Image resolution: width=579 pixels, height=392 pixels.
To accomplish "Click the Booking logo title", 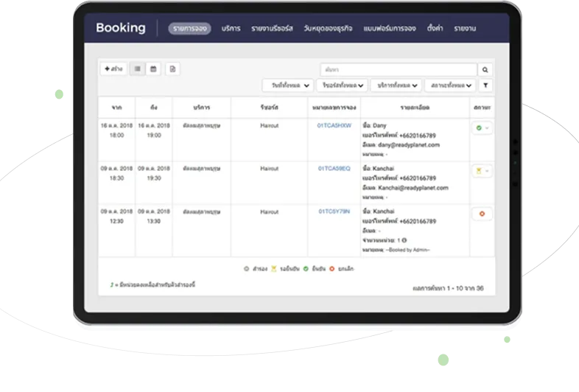I will pyautogui.click(x=120, y=29).
